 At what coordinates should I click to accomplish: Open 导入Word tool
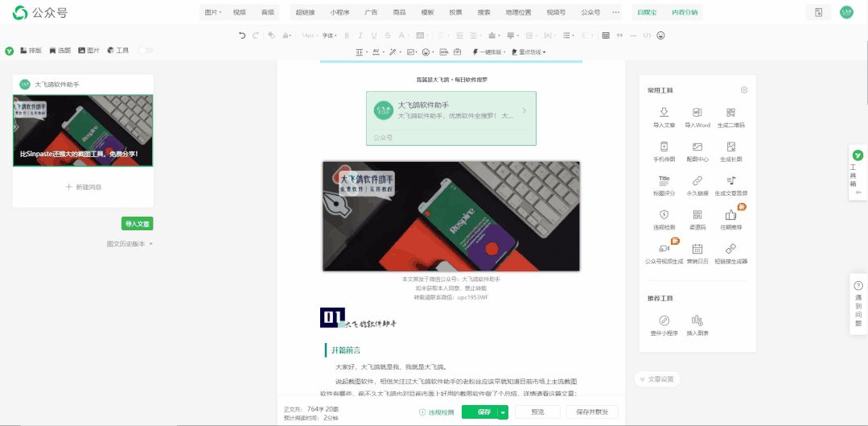coord(697,118)
